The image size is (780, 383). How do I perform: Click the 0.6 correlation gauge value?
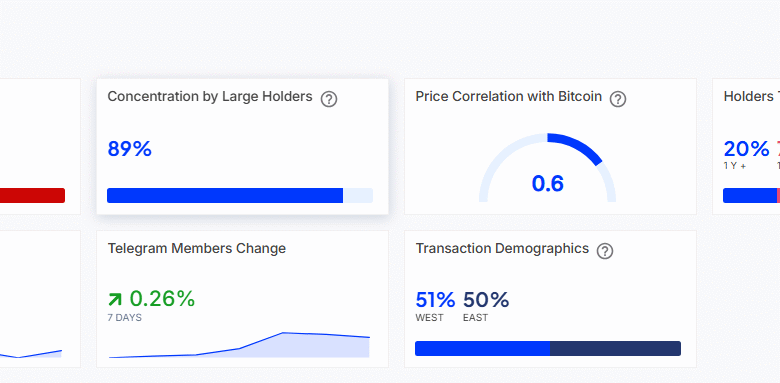548,184
